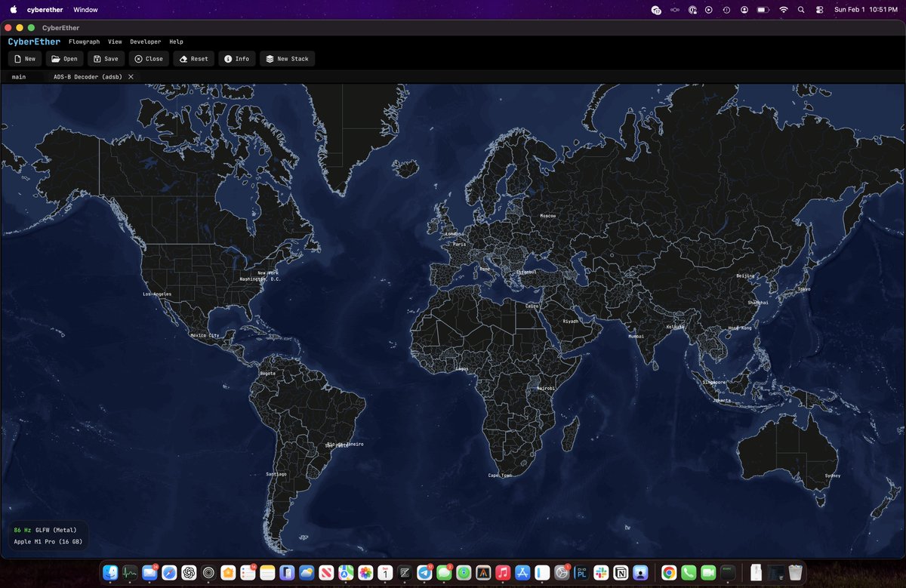Image resolution: width=906 pixels, height=588 pixels.
Task: Open Photos from the Dock
Action: pyautogui.click(x=365, y=572)
